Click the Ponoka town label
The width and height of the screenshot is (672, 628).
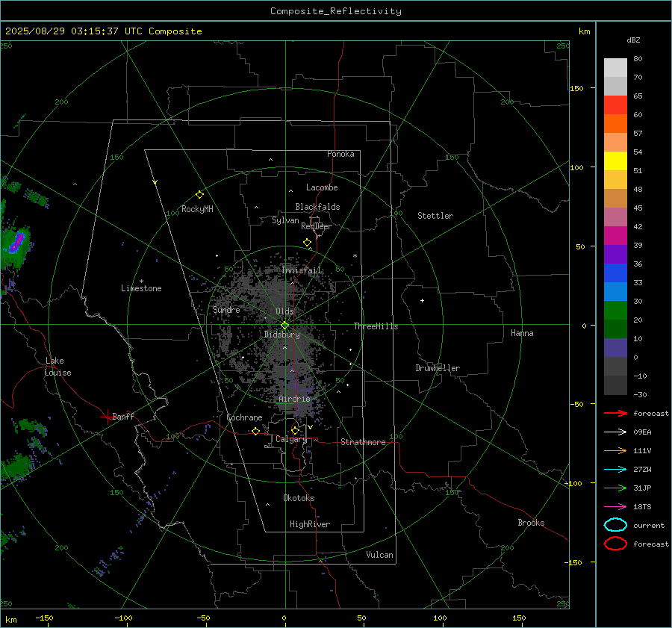340,154
